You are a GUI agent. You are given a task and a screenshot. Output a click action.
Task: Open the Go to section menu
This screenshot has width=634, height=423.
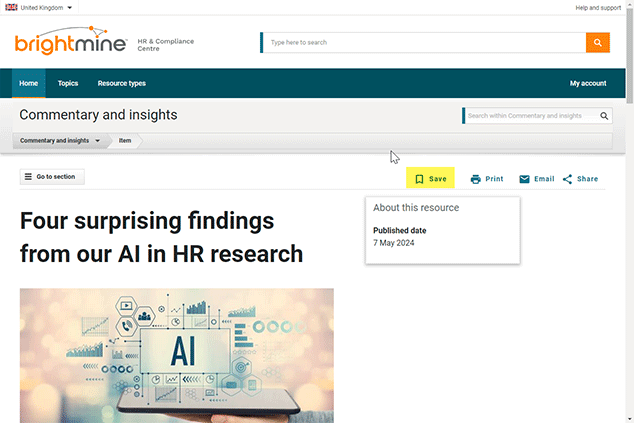coord(52,177)
